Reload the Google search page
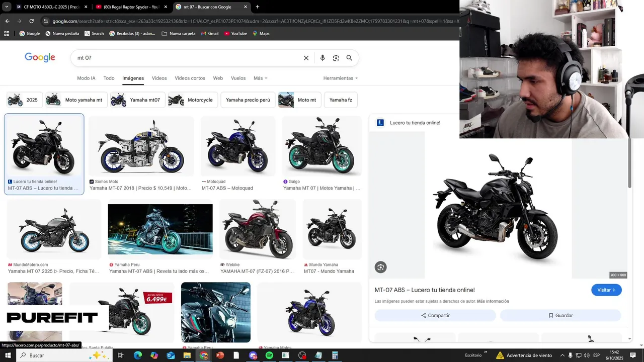 (31, 21)
